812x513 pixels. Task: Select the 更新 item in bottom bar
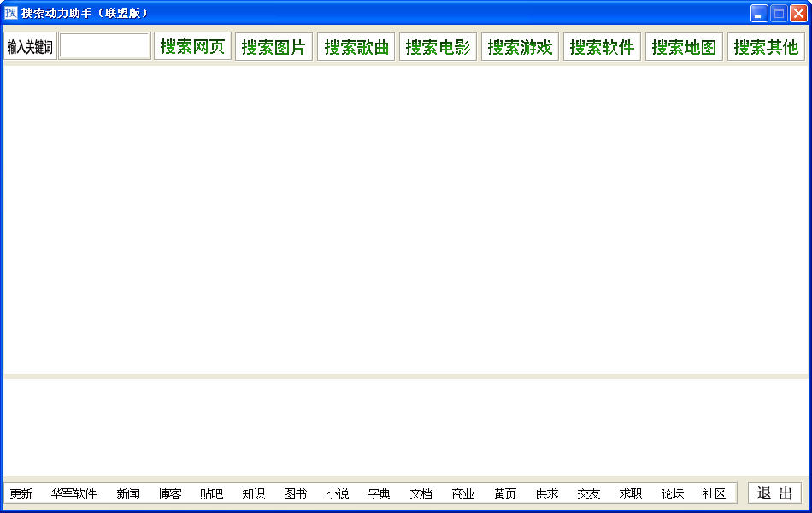(21, 494)
